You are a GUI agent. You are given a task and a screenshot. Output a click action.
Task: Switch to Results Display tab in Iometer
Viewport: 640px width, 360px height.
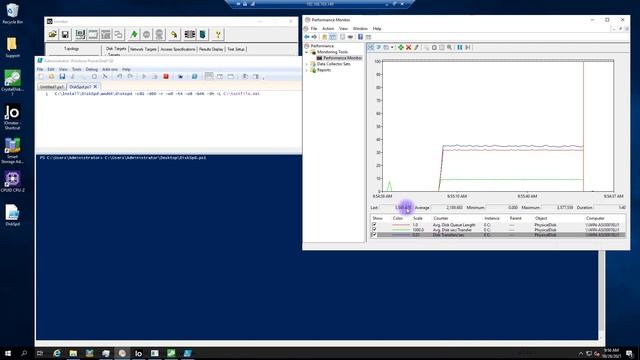[211, 49]
